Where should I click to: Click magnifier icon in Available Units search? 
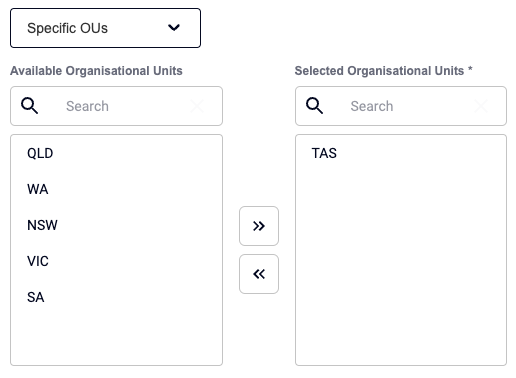[29, 106]
